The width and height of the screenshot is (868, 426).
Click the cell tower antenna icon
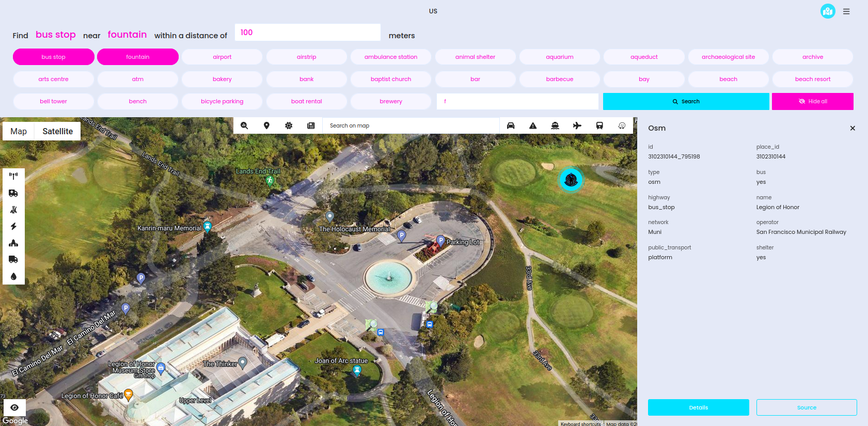pyautogui.click(x=13, y=176)
